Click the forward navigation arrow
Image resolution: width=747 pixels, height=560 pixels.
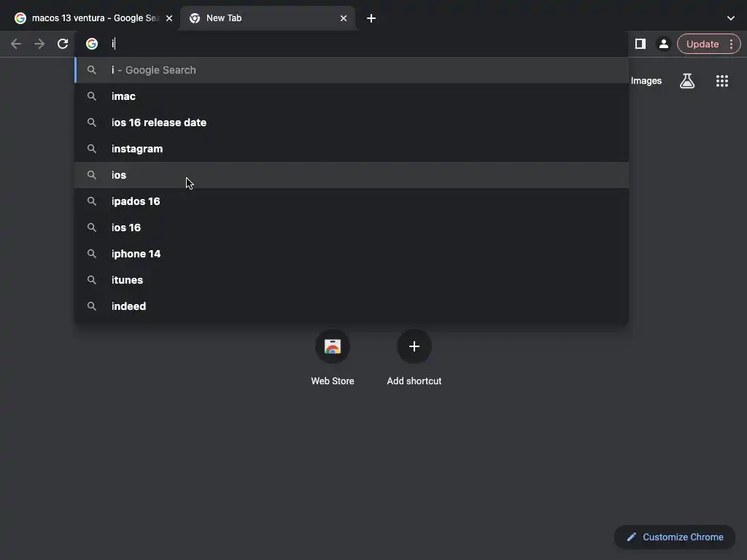39,44
